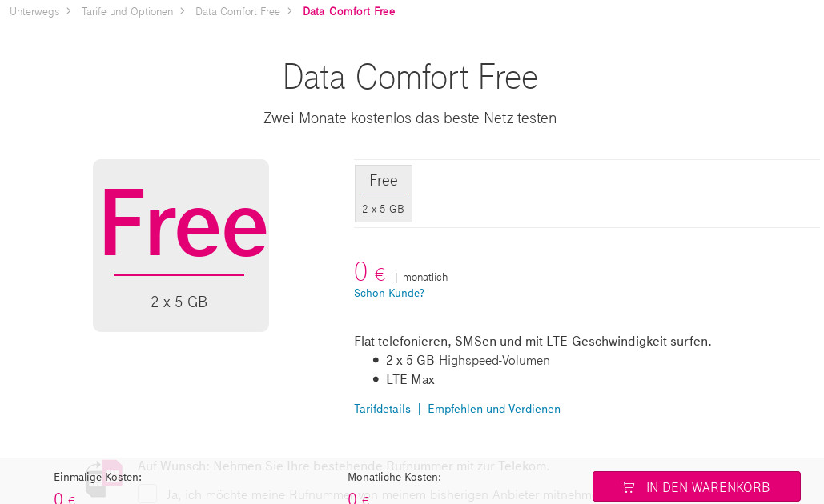Screen dimensions: 824x504
Task: Click the Monatliche Kosten 0 € value
Action: [x=357, y=498]
